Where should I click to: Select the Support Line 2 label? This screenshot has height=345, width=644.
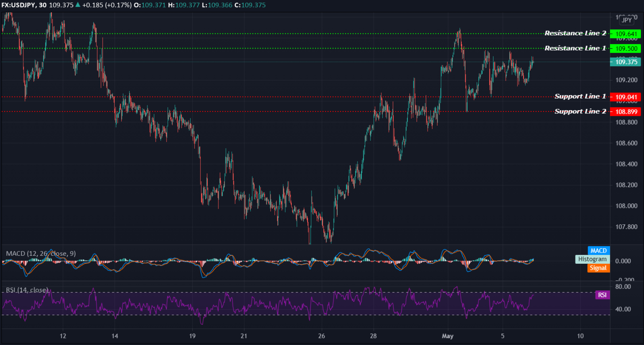tap(580, 111)
